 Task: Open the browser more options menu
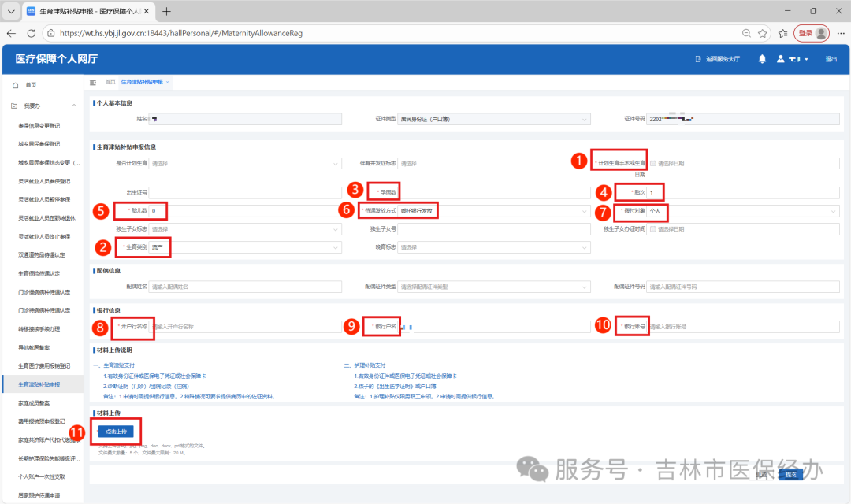[841, 33]
